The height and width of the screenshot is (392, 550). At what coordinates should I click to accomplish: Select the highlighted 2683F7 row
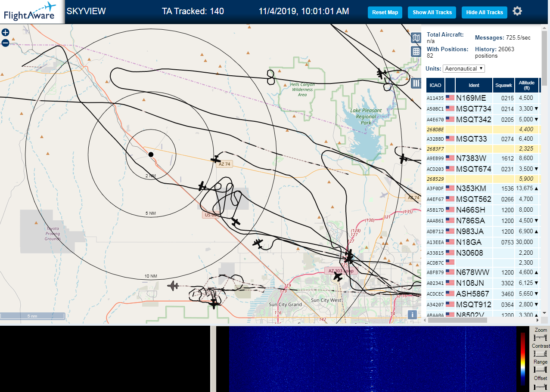click(x=482, y=148)
